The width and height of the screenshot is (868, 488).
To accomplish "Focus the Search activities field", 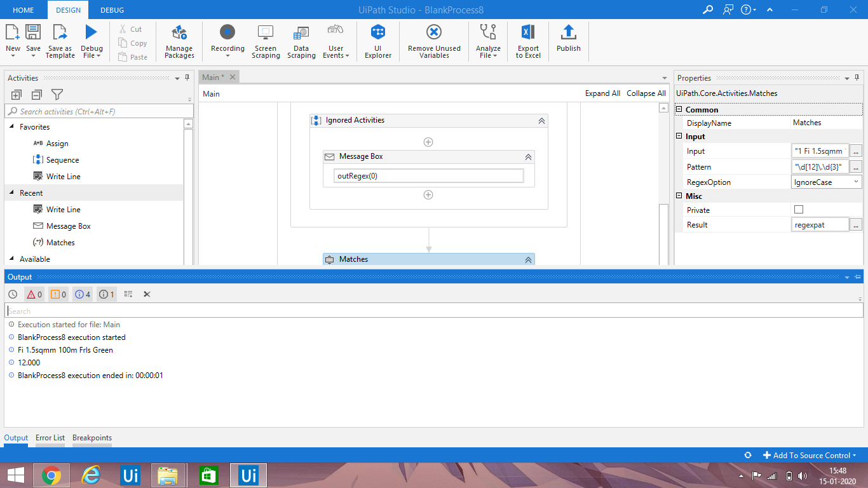I will point(99,112).
